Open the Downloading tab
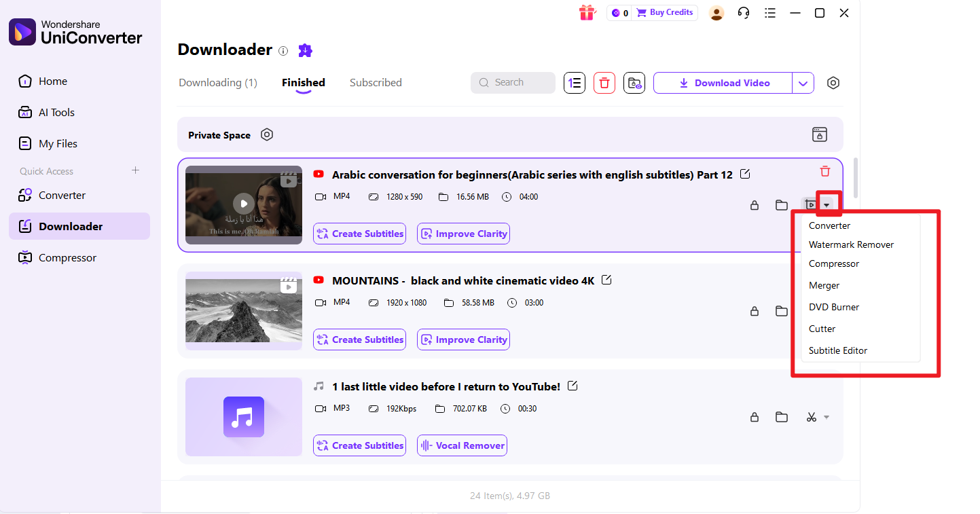This screenshot has height=514, width=980. point(217,82)
